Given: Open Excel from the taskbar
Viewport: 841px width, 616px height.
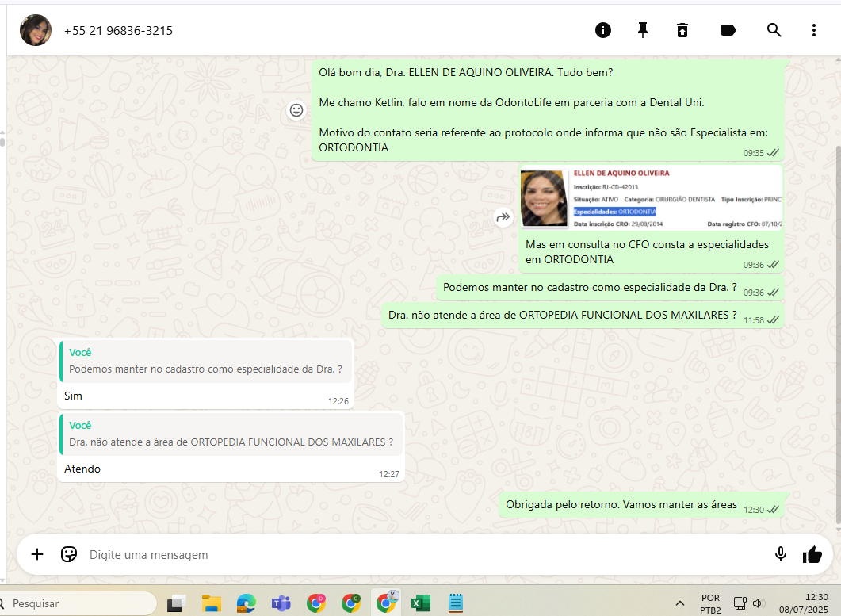Looking at the screenshot, I should click(420, 603).
